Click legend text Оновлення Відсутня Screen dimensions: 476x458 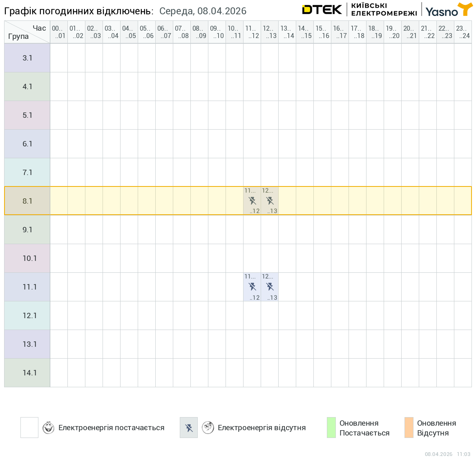coord(436,428)
